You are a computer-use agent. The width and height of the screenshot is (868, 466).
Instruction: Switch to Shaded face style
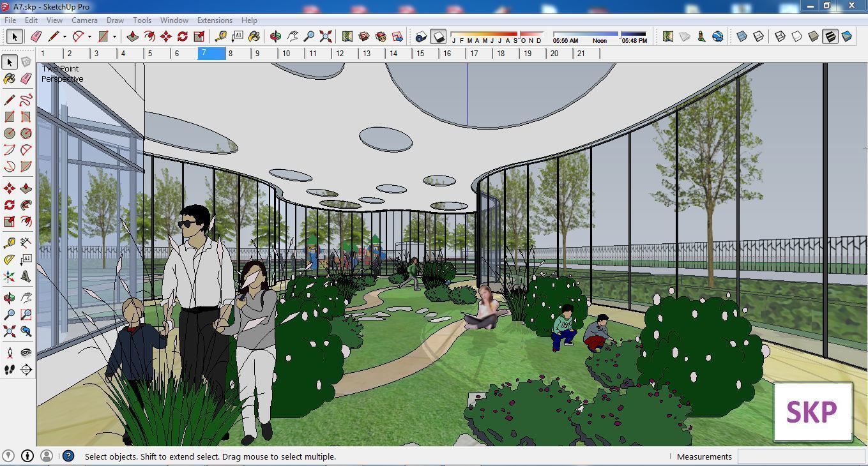814,36
